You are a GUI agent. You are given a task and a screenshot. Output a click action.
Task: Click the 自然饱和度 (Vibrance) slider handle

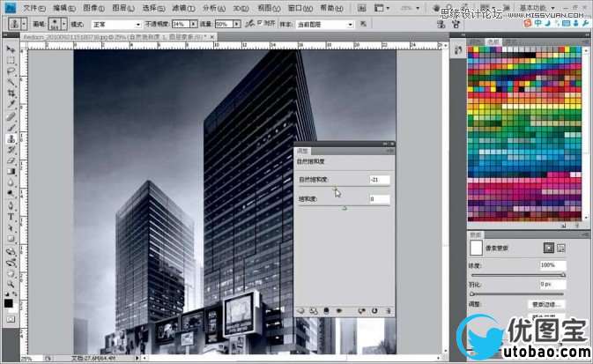click(335, 188)
